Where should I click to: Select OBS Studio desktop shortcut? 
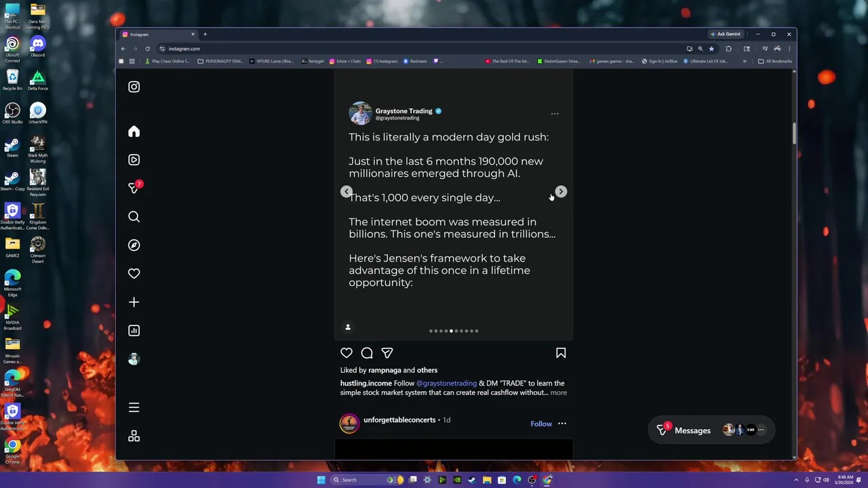tap(12, 113)
